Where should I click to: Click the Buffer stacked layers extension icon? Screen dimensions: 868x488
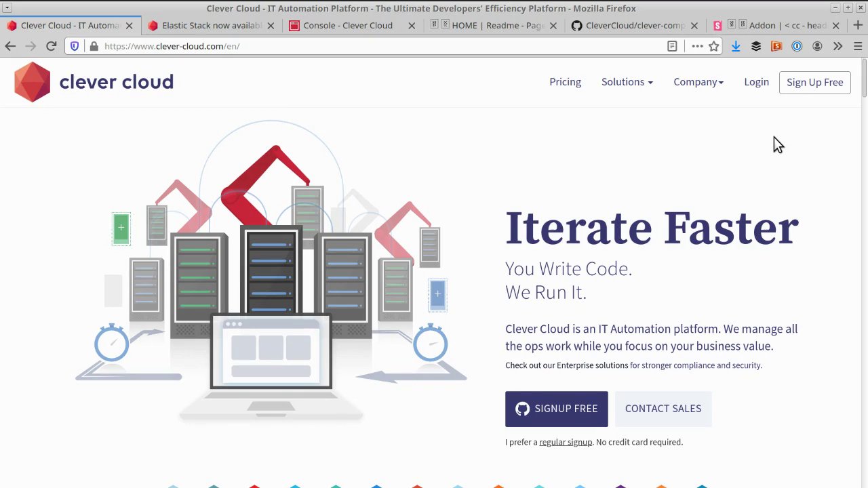click(756, 46)
